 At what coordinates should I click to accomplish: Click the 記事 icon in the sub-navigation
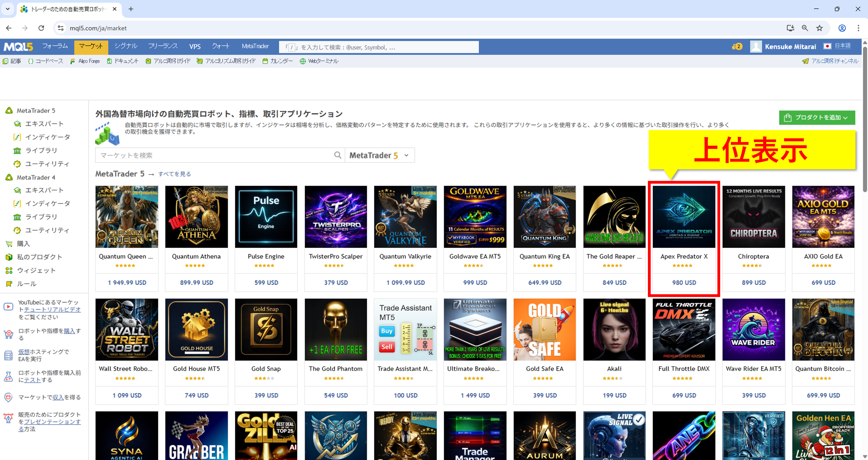coord(5,61)
